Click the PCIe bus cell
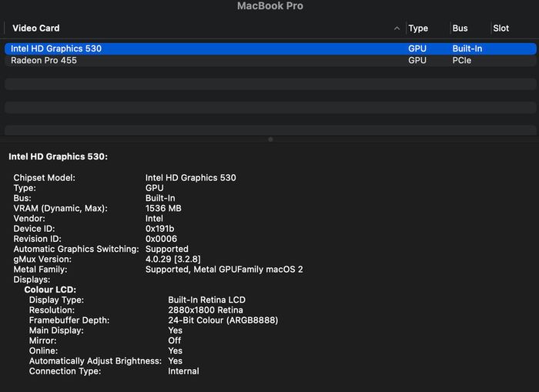 462,61
